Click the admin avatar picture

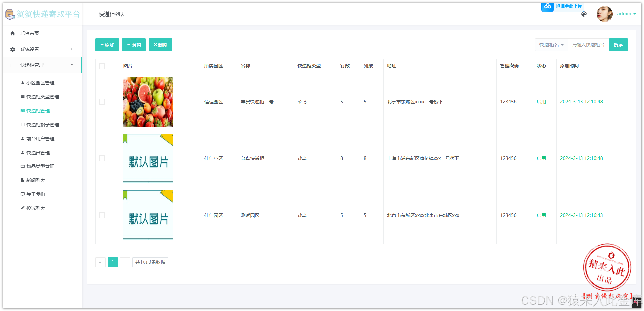click(605, 14)
